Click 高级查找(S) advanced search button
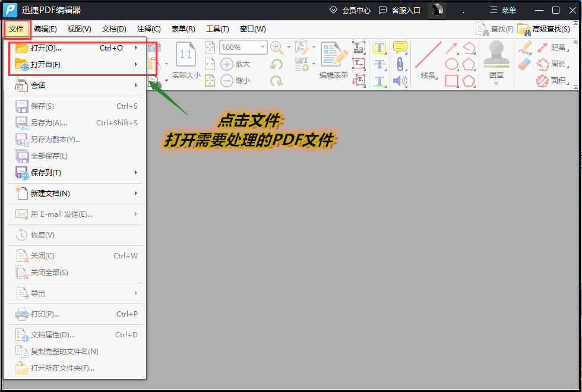Screen dimensions: 582x392 (x=544, y=29)
